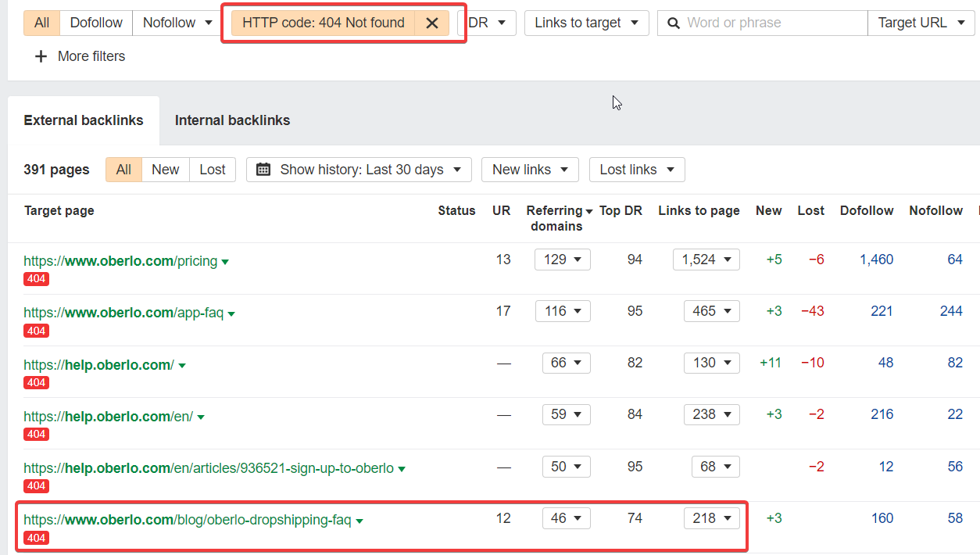Expand caret next to oberlo-dropshipping-faq URL
The image size is (980, 555).
pyautogui.click(x=359, y=521)
